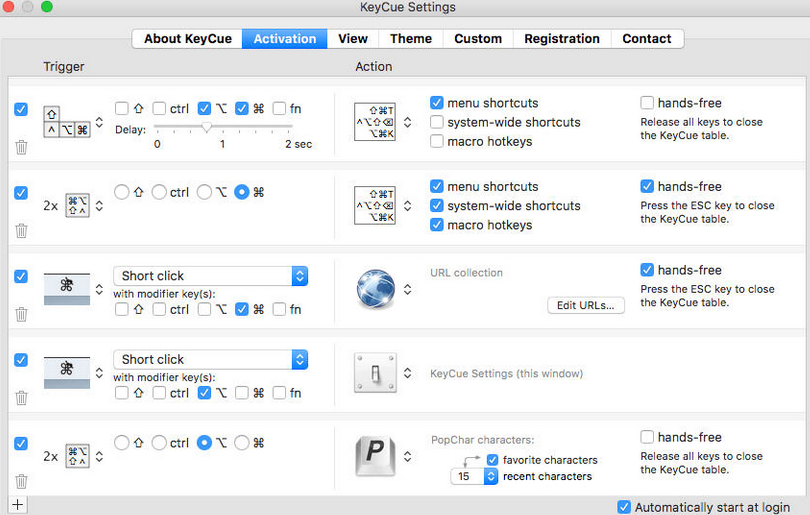Open Short click dropdown in URL collection row

(210, 276)
